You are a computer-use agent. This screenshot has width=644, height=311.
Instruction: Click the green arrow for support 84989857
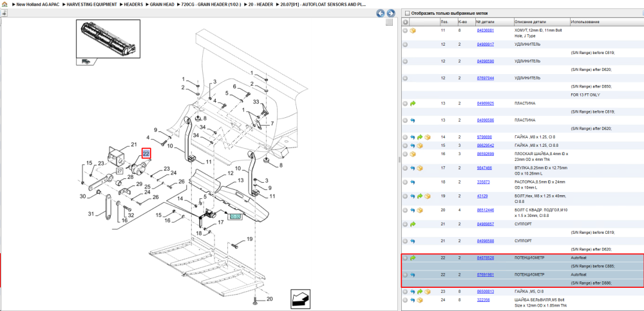coord(413,224)
